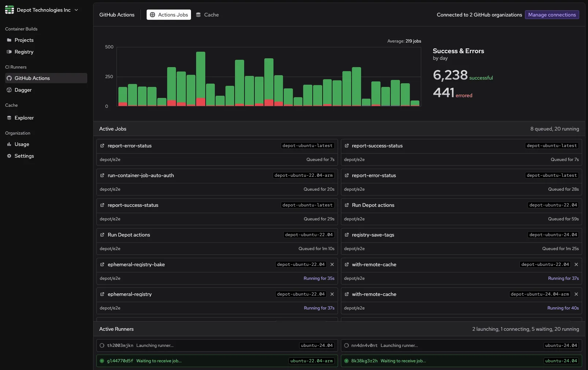Cancel the with-remote-cache job on depot-ubuntu-24.04-arm

click(x=576, y=294)
